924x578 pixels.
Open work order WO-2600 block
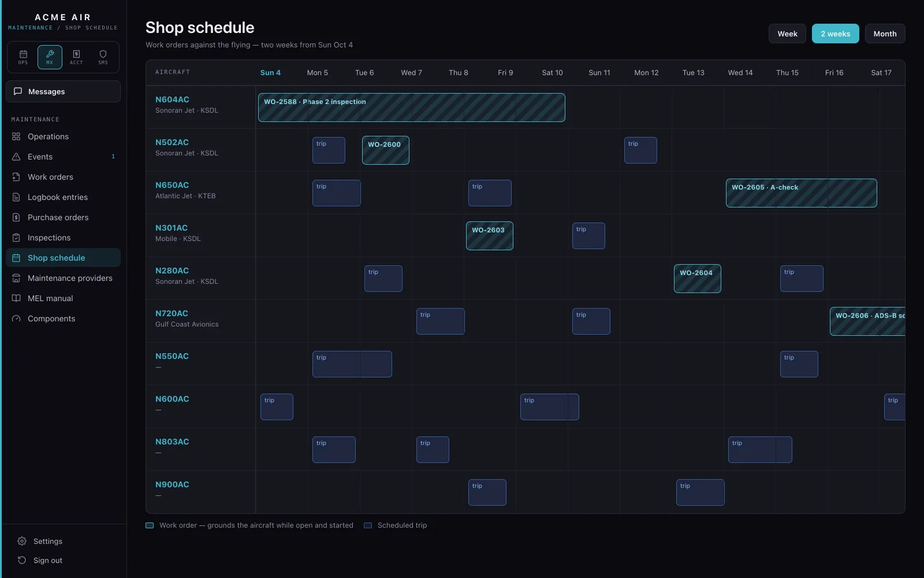point(386,150)
